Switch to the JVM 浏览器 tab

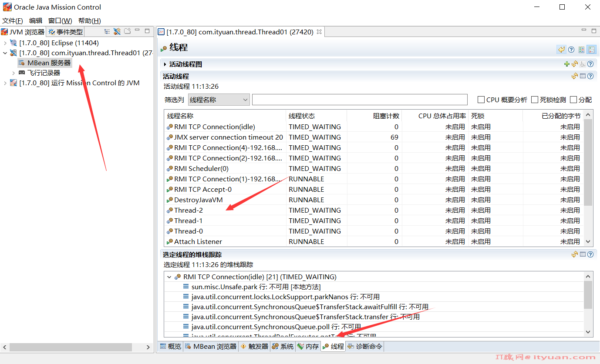[23, 32]
